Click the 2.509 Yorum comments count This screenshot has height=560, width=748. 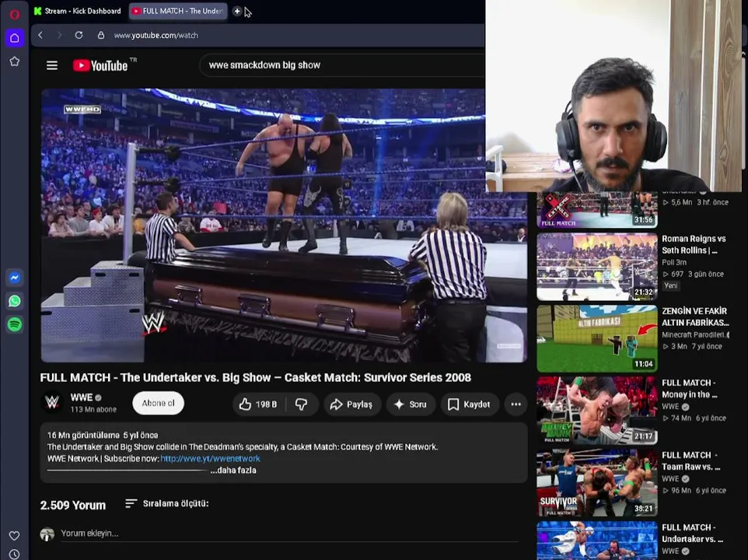pos(73,505)
